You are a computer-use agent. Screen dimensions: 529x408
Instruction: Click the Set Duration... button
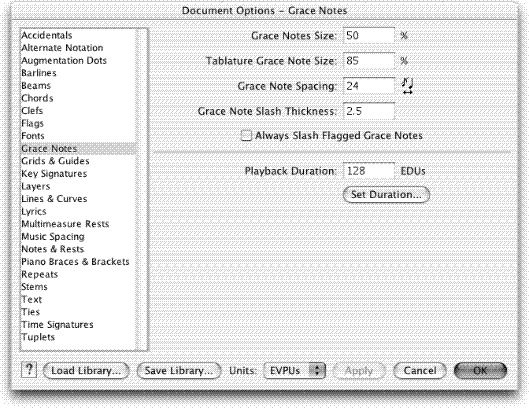(386, 195)
